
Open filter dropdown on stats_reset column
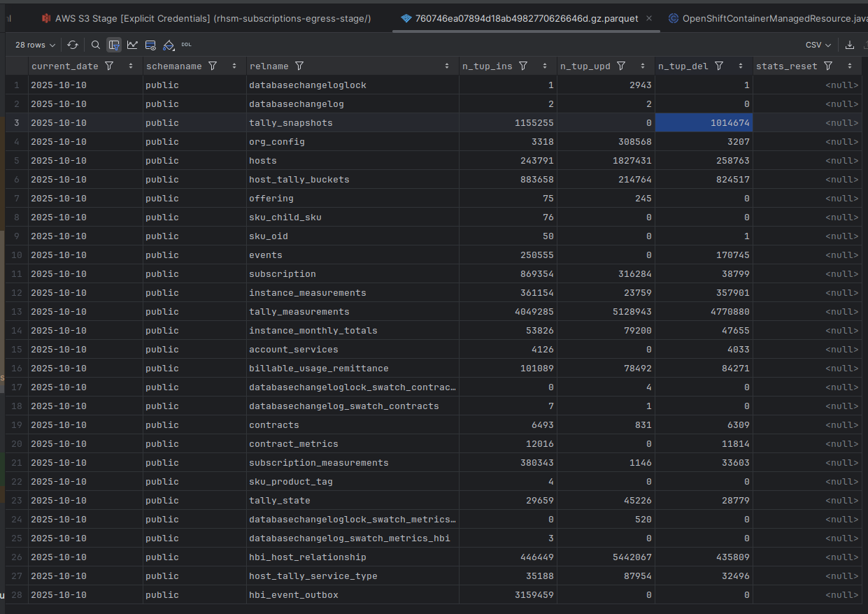tap(828, 66)
